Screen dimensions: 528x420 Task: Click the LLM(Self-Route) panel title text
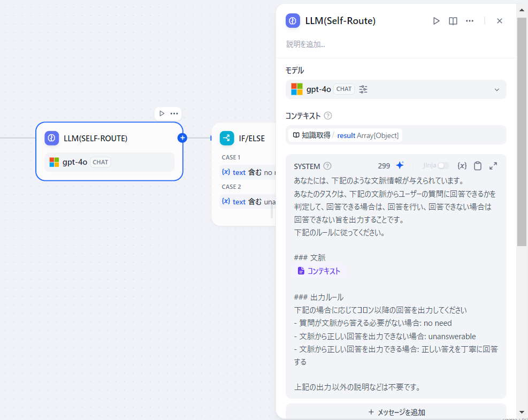(340, 21)
